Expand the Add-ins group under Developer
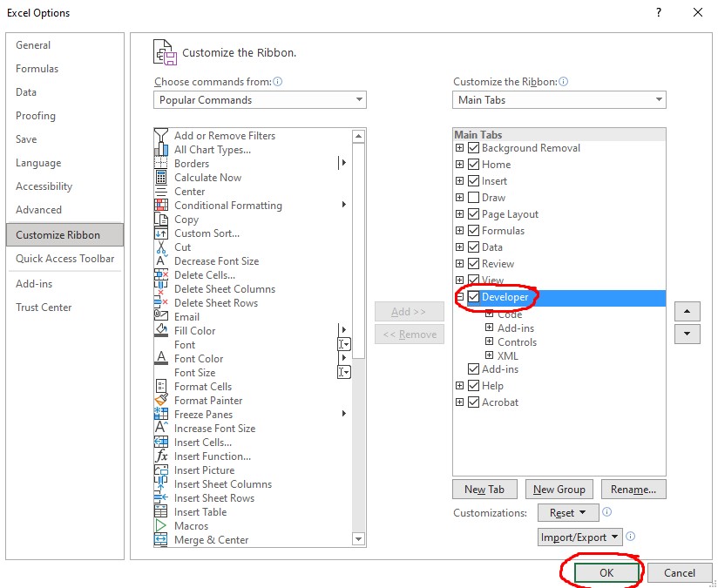718x588 pixels. 489,328
